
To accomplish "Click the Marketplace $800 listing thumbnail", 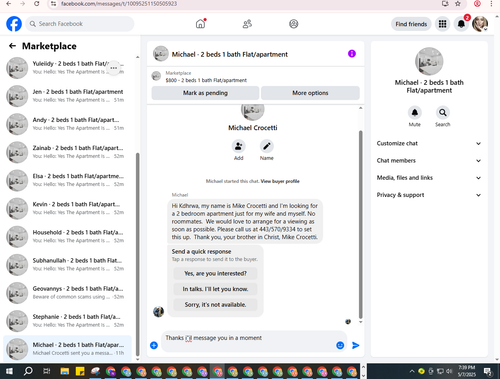I will tap(156, 76).
